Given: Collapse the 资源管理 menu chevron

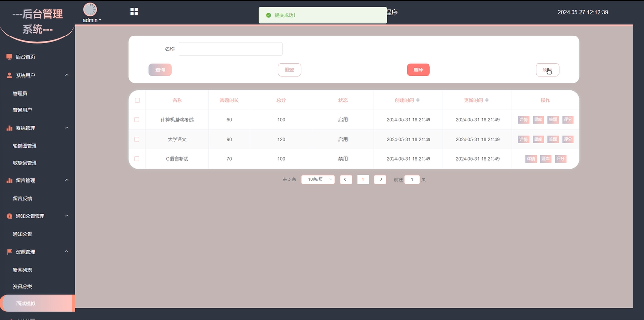Looking at the screenshot, I should (67, 252).
